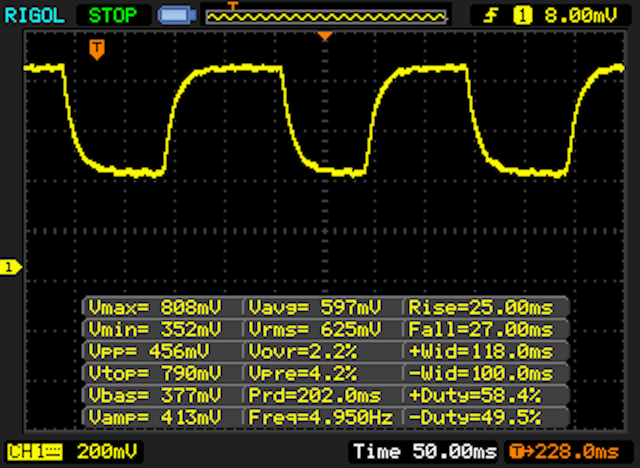The image size is (640, 468).
Task: Click the yellow channel 1 trigger source badge
Action: [x=522, y=15]
